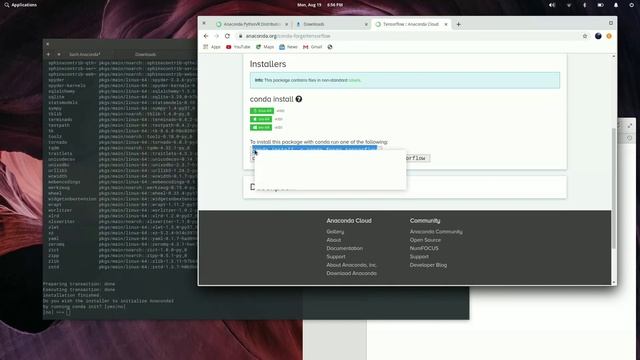The width and height of the screenshot is (640, 360).
Task: Select the terminal's Downloads tab
Action: [145, 54]
